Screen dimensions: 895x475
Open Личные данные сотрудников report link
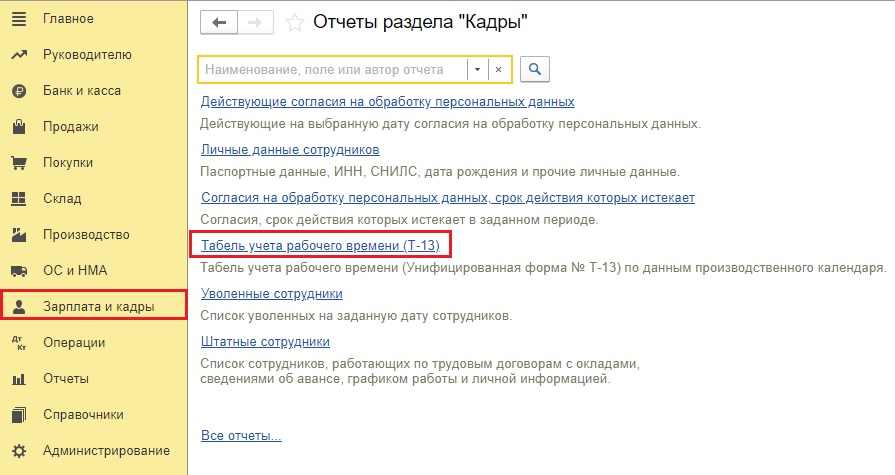(290, 150)
